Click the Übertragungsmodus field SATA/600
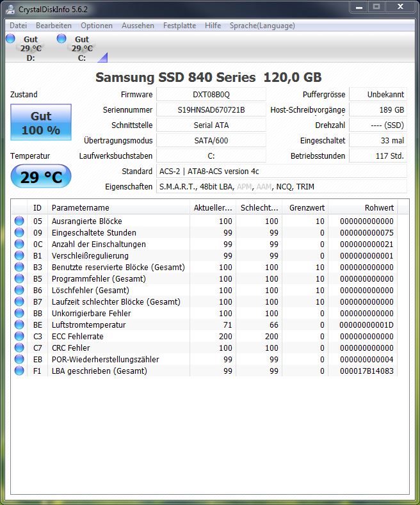 click(211, 140)
